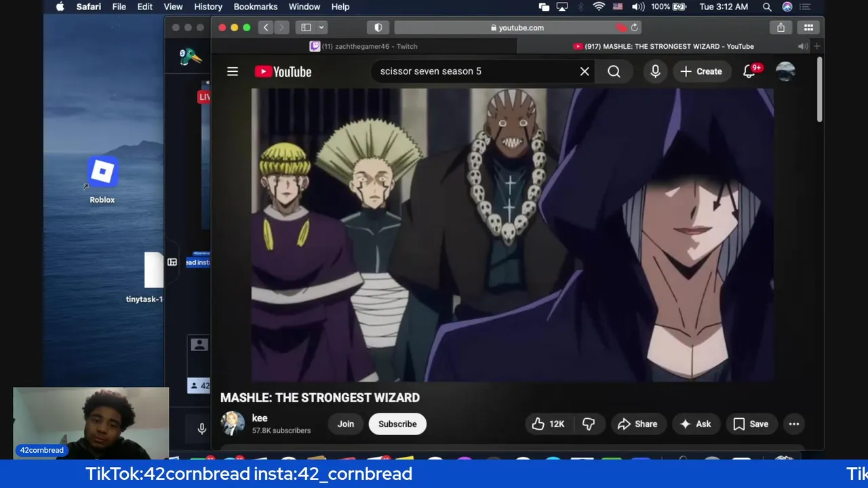Open the menu bar clock Tue 3:12 AM
This screenshot has width=868, height=488.
tap(724, 7)
